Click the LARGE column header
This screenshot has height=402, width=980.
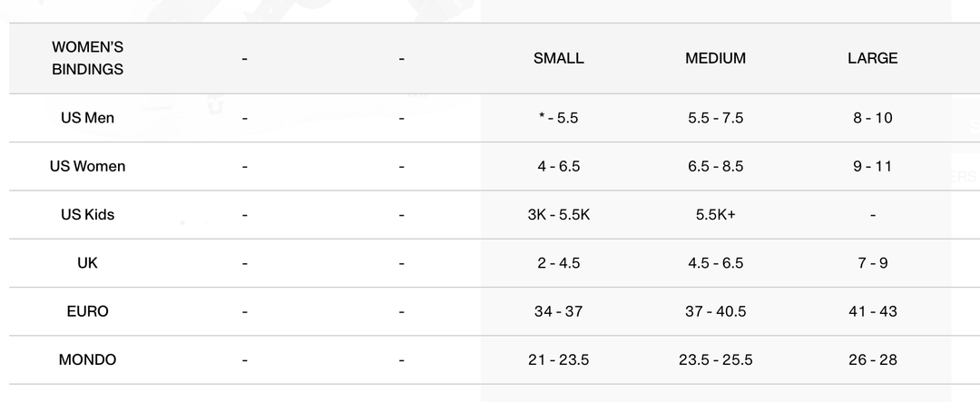(x=872, y=58)
